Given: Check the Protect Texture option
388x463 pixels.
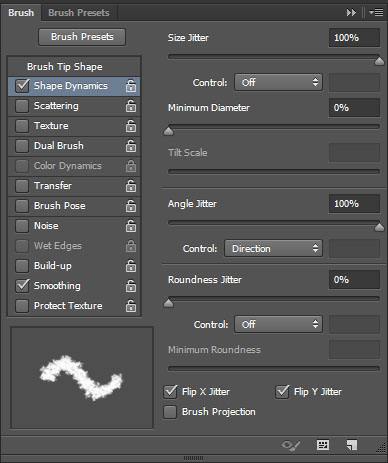Looking at the screenshot, I should pyautogui.click(x=22, y=306).
